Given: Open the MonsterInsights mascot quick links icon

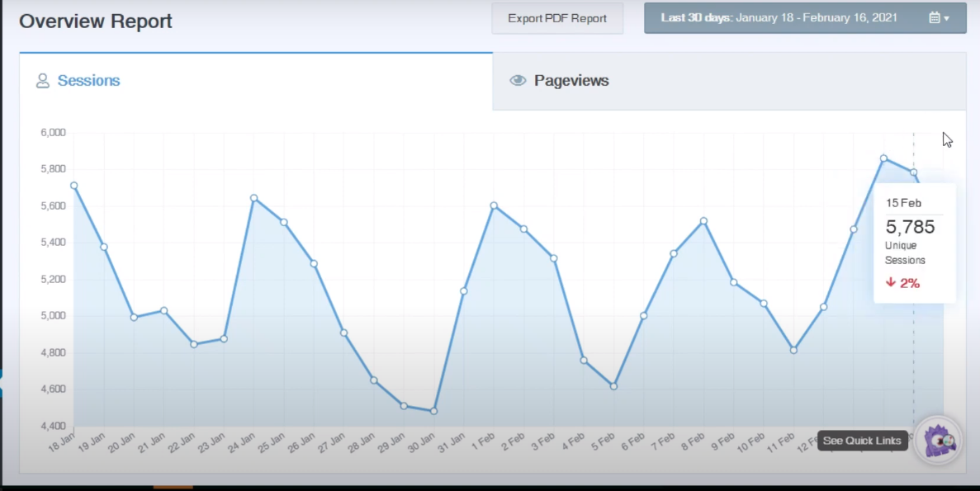Looking at the screenshot, I should (x=939, y=440).
